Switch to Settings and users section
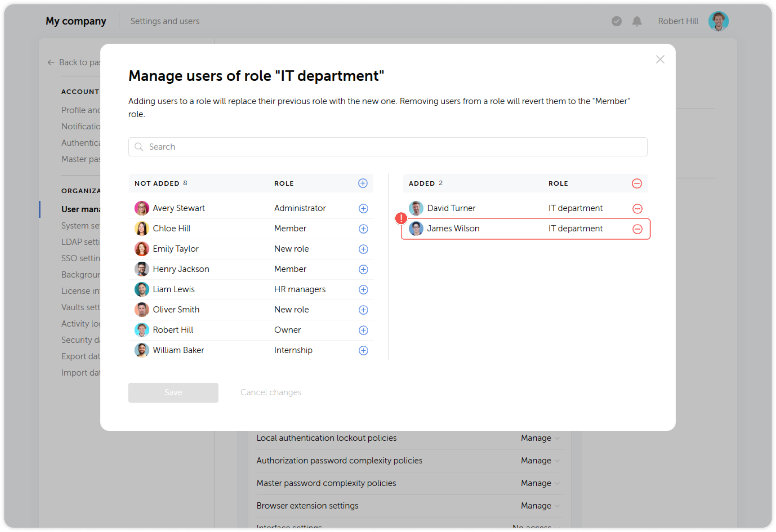This screenshot has height=532, width=776. click(x=164, y=21)
